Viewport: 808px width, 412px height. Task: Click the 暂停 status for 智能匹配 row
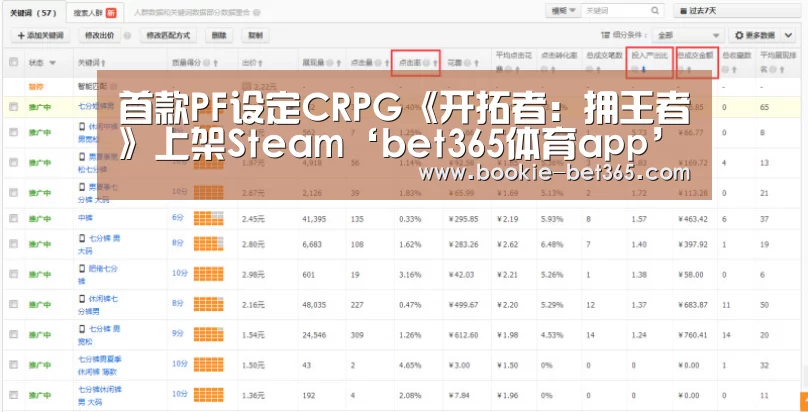36,87
